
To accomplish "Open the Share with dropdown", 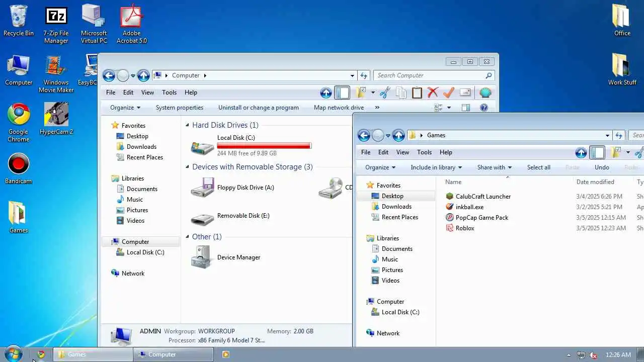I will [x=495, y=167].
